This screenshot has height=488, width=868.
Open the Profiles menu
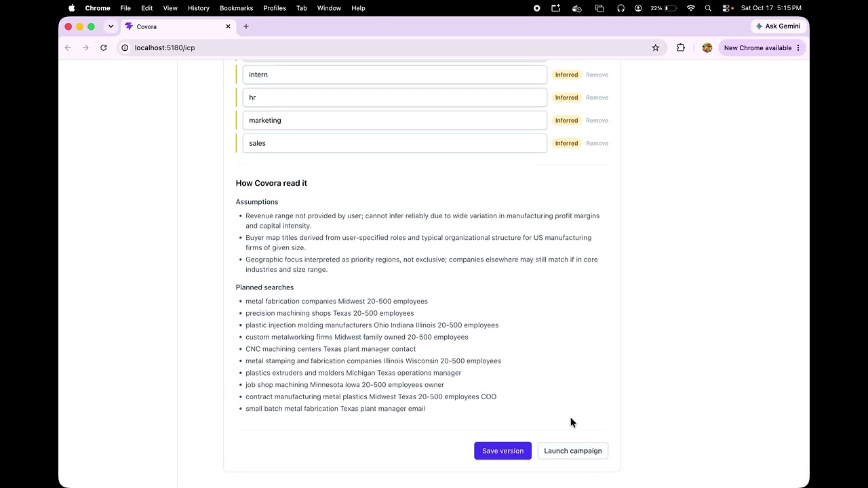point(275,8)
